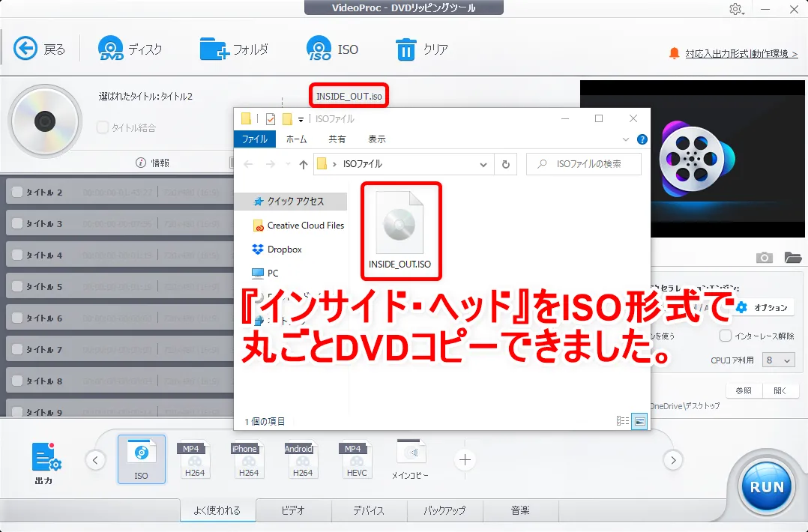Click the 参照 browse button
This screenshot has height=532, width=808.
[744, 390]
